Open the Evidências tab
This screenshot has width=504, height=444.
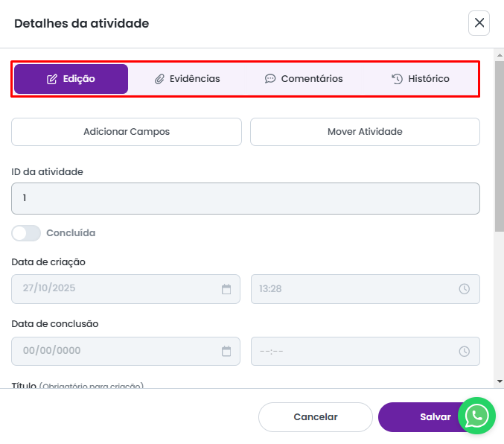(187, 79)
